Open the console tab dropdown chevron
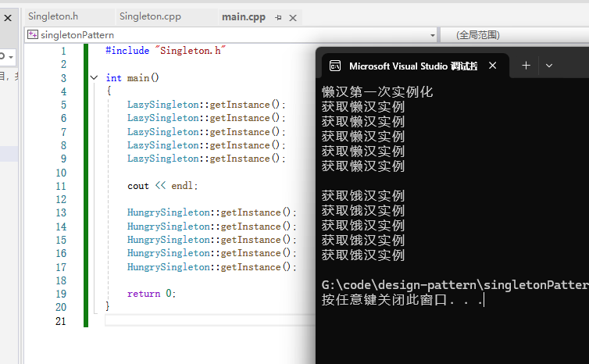Screen dimensions: 589x364 pyautogui.click(x=549, y=66)
